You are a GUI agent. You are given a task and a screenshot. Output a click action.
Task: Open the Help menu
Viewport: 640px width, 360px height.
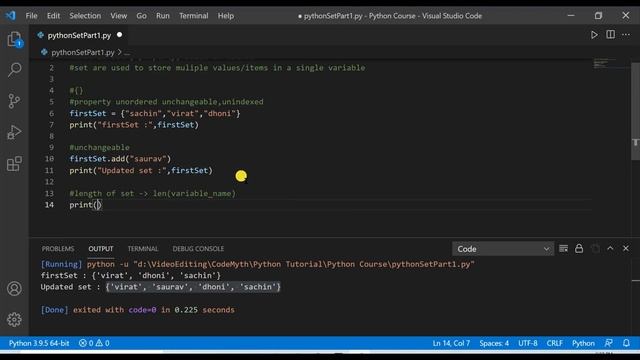point(226,16)
